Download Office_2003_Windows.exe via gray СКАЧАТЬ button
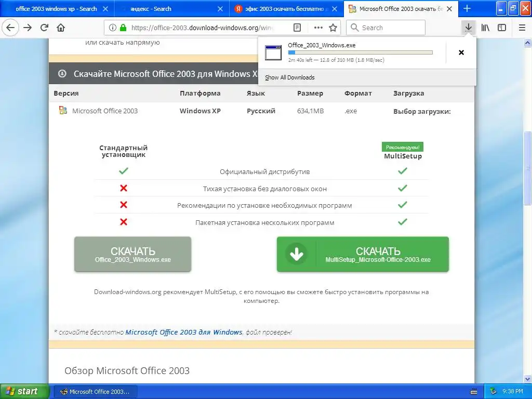This screenshot has width=532, height=399. [132, 254]
